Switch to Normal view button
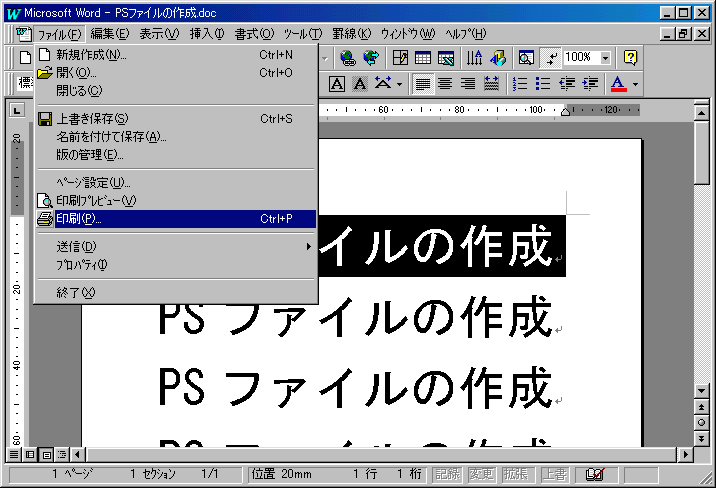716x488 pixels. [14, 454]
